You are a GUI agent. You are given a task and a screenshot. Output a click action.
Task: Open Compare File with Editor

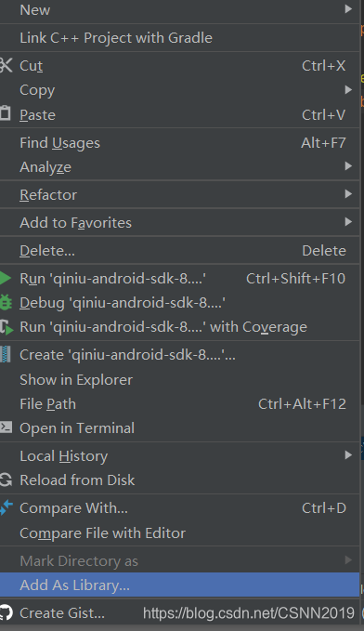point(179,532)
